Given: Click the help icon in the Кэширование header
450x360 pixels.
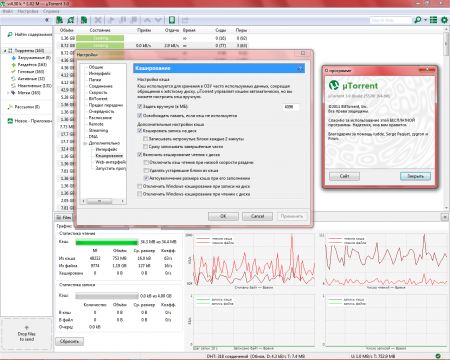Looking at the screenshot, I should coord(300,68).
